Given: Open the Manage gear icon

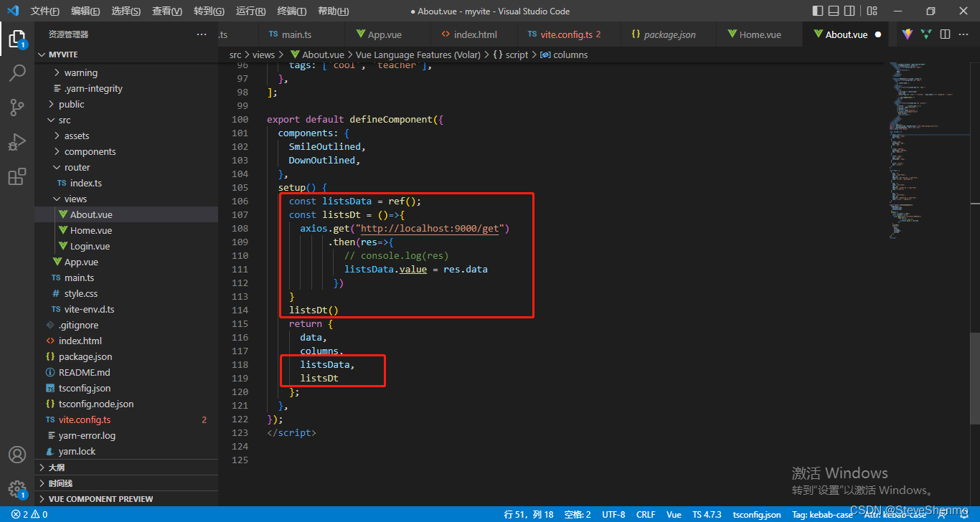Looking at the screenshot, I should pyautogui.click(x=17, y=489).
